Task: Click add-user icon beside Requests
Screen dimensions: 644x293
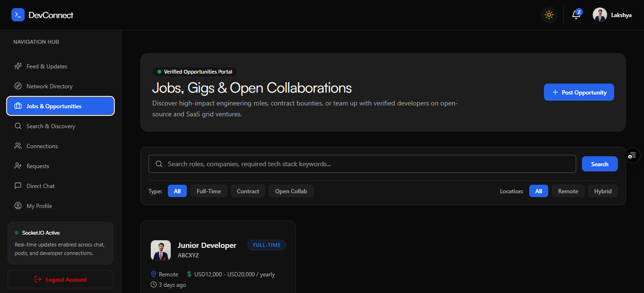Action: click(18, 166)
